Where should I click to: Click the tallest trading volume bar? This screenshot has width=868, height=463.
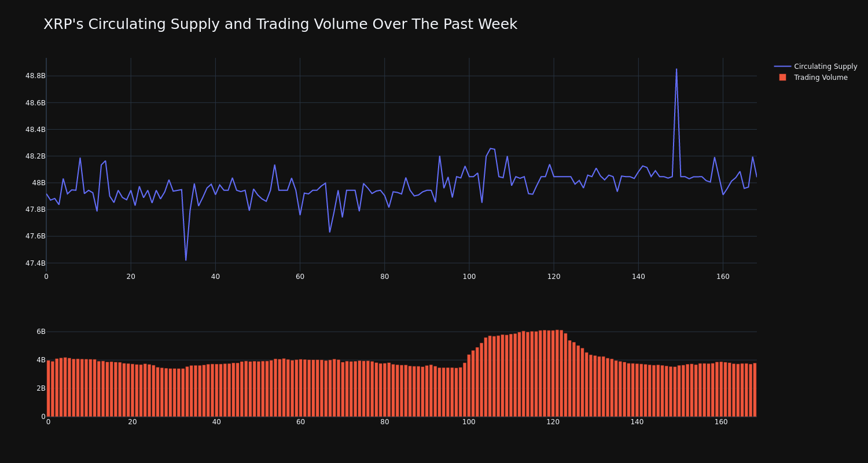pyautogui.click(x=557, y=373)
